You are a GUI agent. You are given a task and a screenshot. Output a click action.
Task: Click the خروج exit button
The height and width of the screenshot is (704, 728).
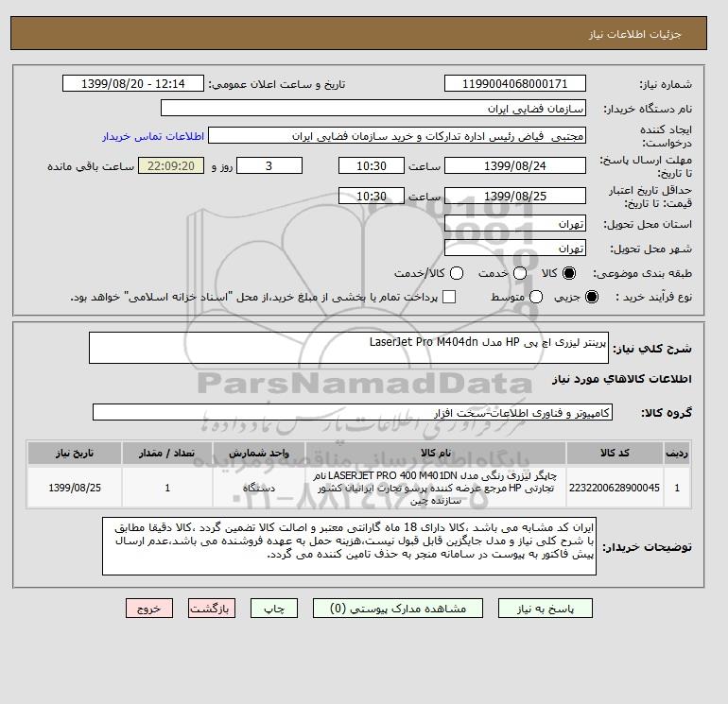coord(149,609)
